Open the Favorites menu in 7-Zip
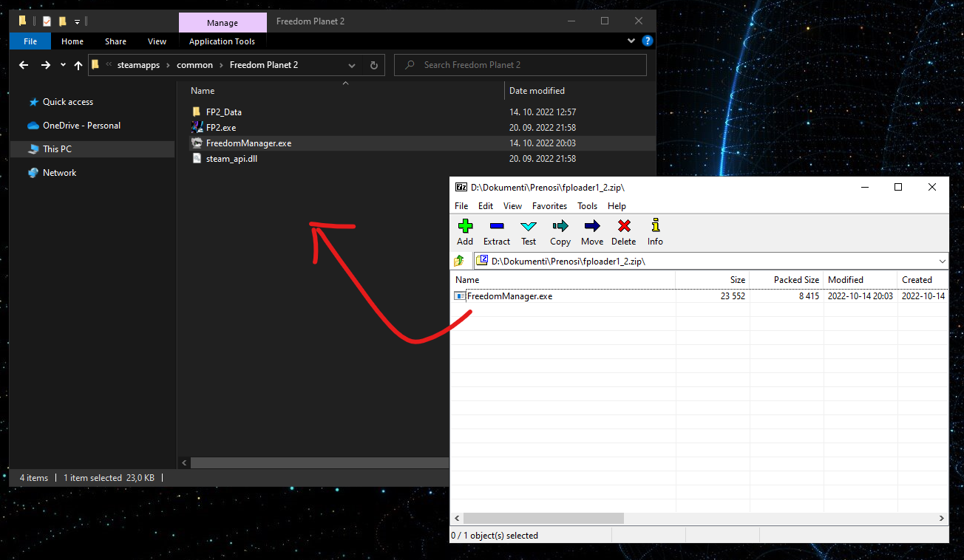The image size is (964, 560). click(x=549, y=206)
